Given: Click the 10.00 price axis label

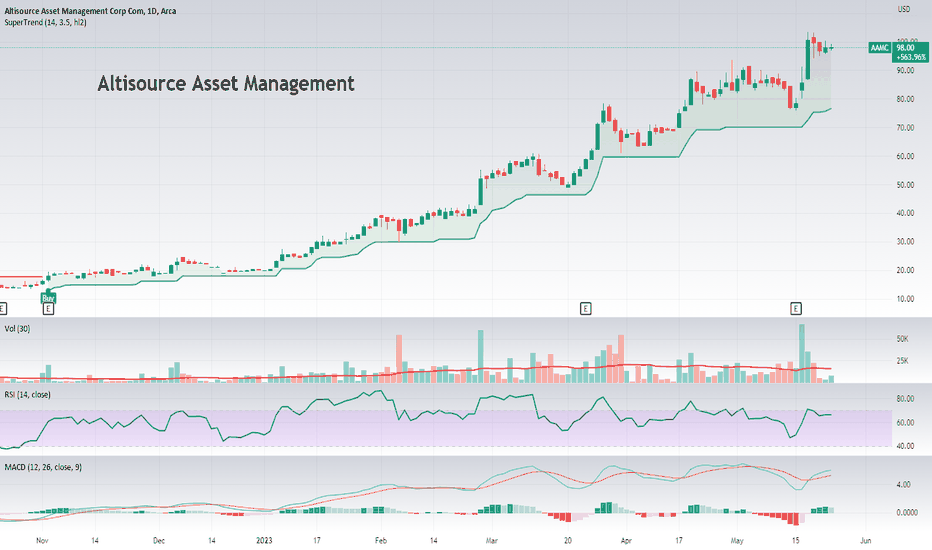Looking at the screenshot, I should coord(905,298).
